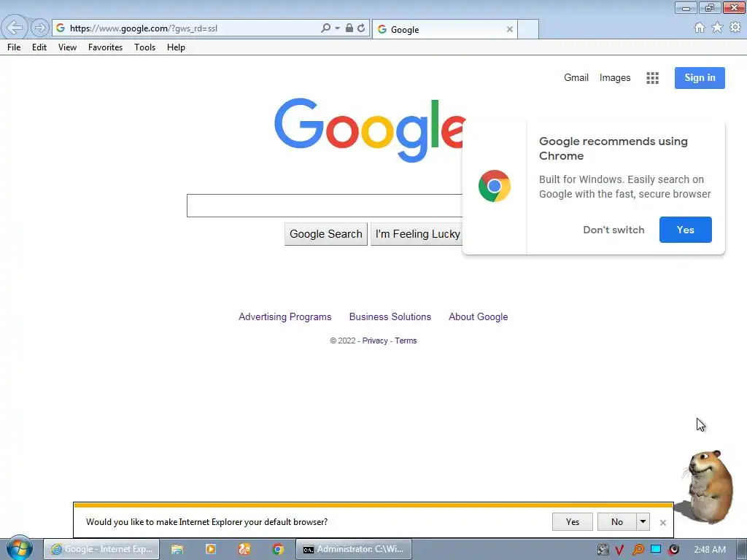This screenshot has width=747, height=560.
Task: Open the address bar autocomplete dropdown arrow
Action: pyautogui.click(x=337, y=28)
